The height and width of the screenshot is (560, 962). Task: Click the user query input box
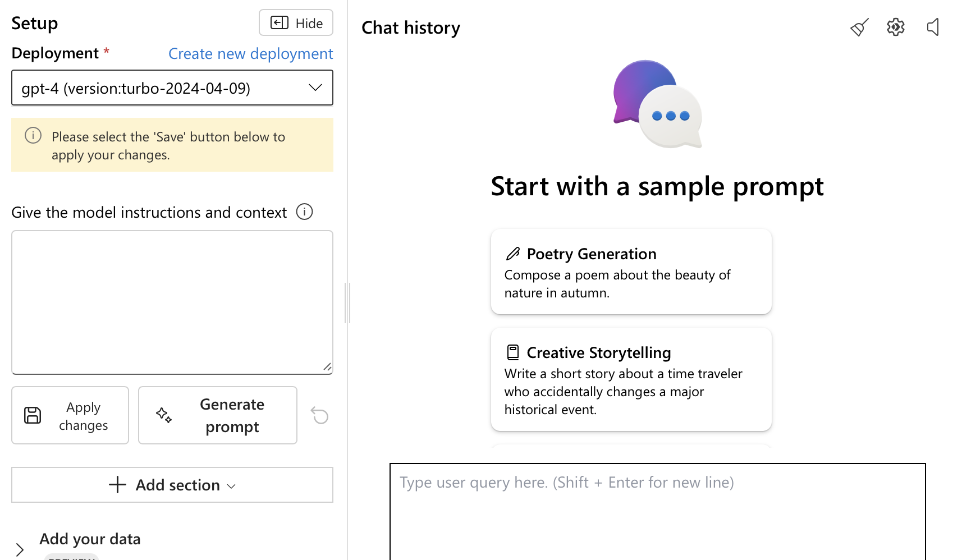tap(658, 511)
